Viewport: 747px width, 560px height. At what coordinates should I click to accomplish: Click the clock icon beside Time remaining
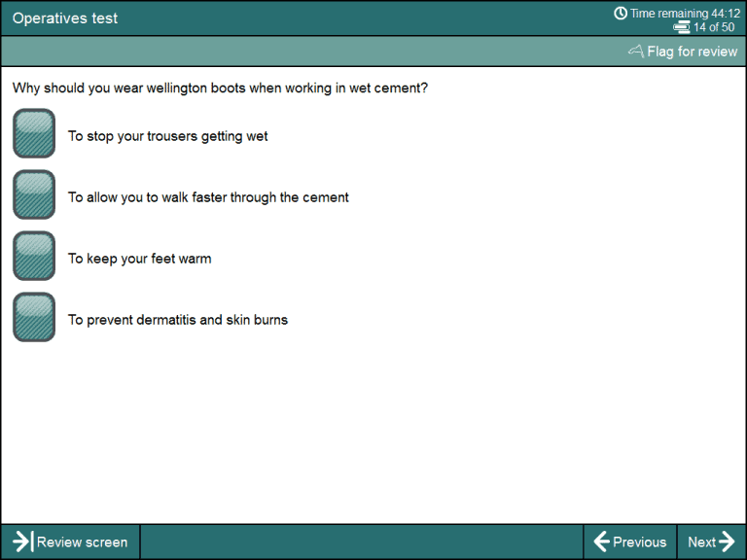coord(621,13)
